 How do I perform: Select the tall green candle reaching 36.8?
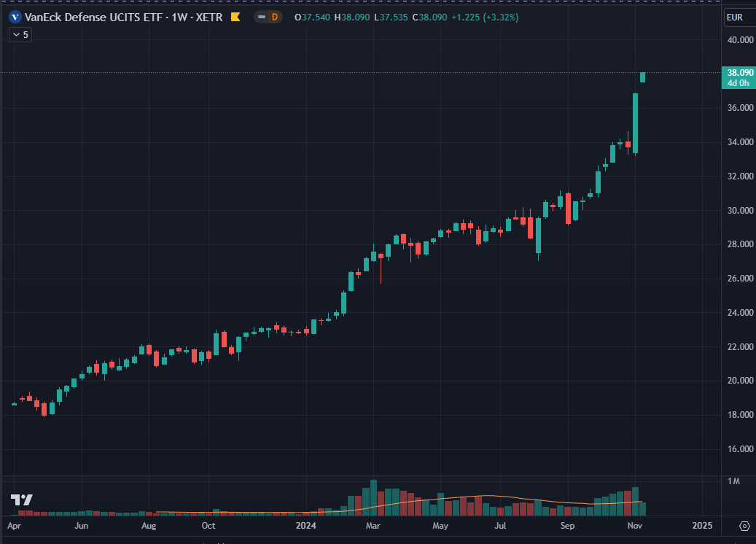coord(636,124)
